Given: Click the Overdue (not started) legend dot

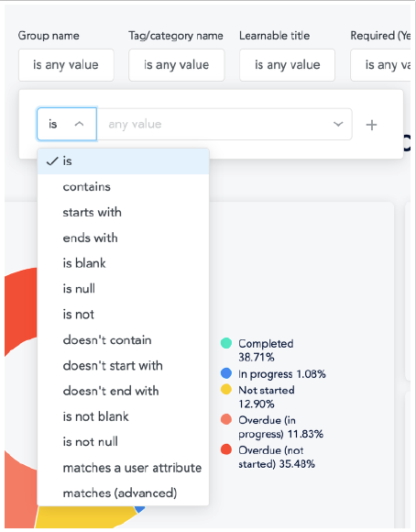Looking at the screenshot, I should tap(226, 449).
